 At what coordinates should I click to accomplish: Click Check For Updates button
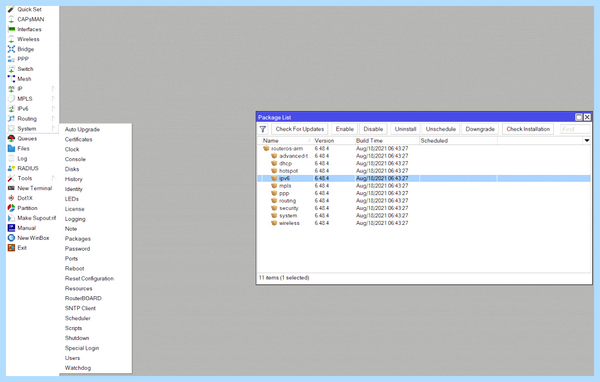point(300,129)
